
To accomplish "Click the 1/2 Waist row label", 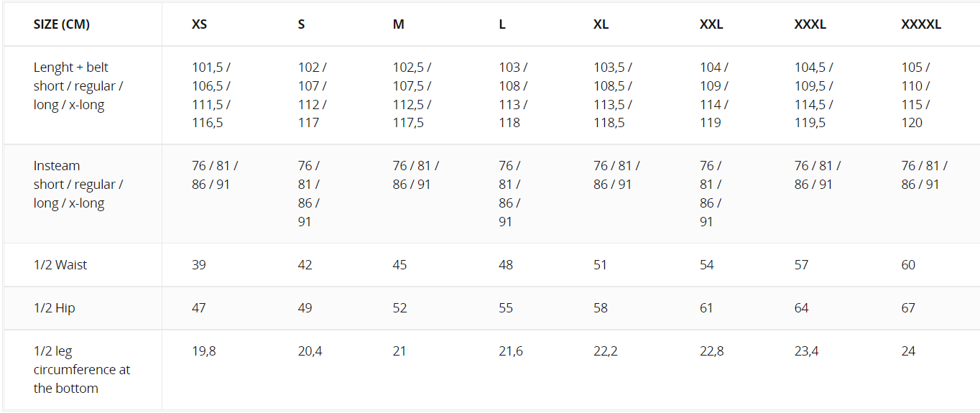I will [60, 265].
